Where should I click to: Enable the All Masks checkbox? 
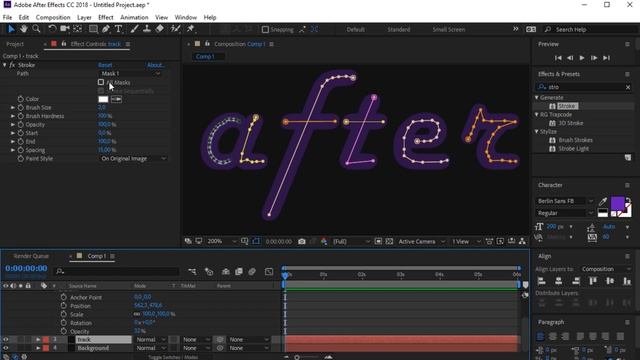[x=101, y=82]
